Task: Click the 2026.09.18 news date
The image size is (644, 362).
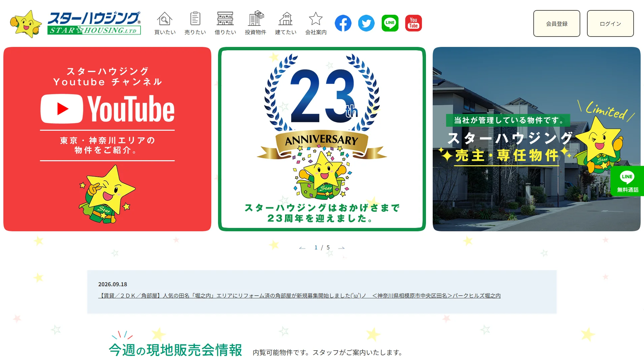Action: pos(113,284)
